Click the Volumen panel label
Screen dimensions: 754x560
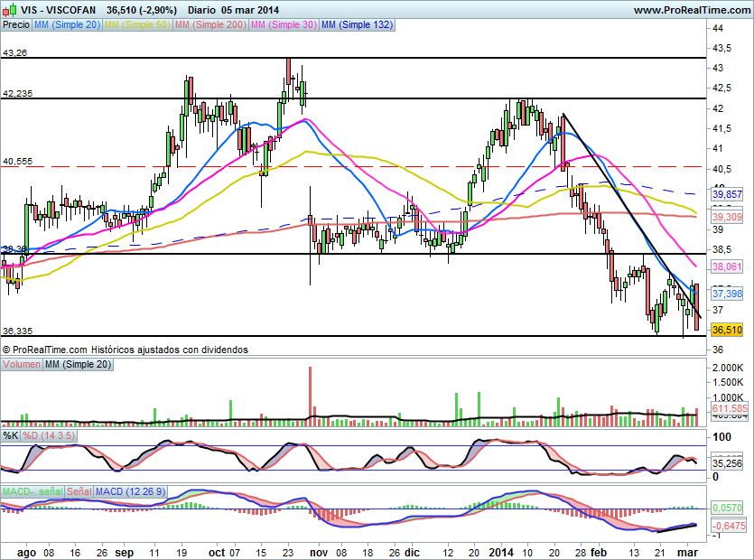click(22, 364)
